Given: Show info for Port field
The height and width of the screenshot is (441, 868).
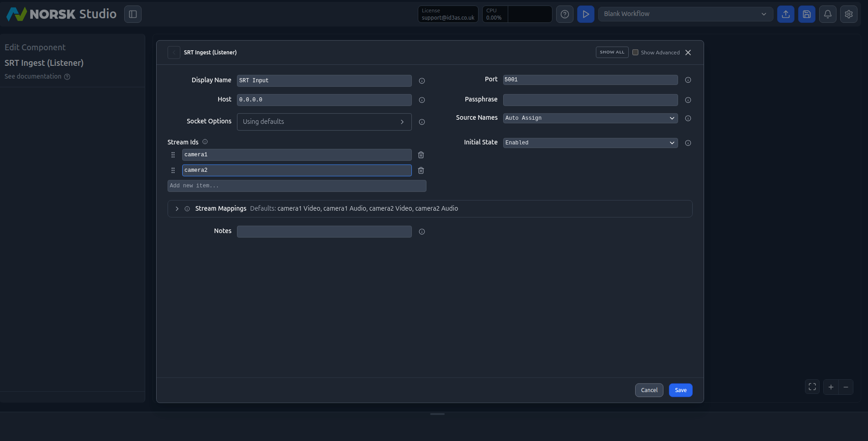Looking at the screenshot, I should (x=688, y=80).
